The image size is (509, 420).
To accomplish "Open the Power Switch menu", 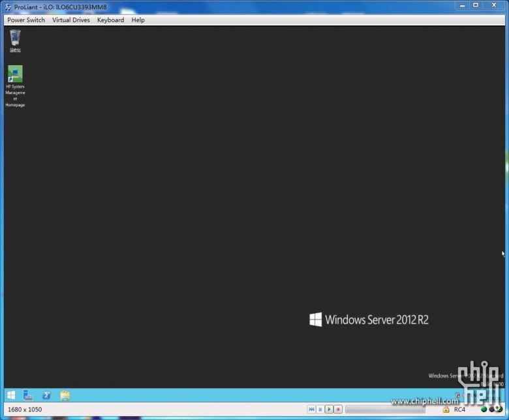I will point(26,20).
